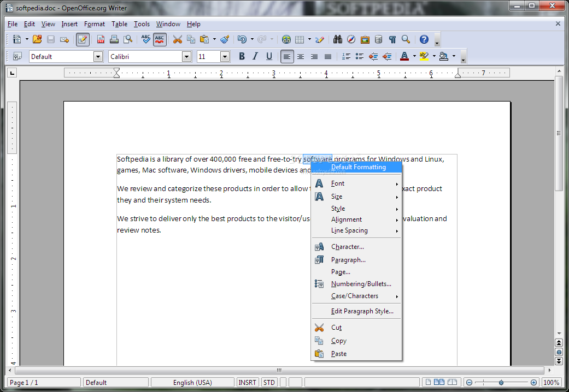The width and height of the screenshot is (569, 392).
Task: Set alignment to Justified
Action: (328, 56)
